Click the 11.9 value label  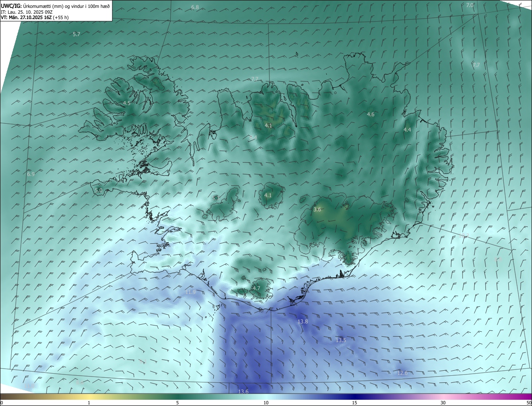[x=190, y=292]
